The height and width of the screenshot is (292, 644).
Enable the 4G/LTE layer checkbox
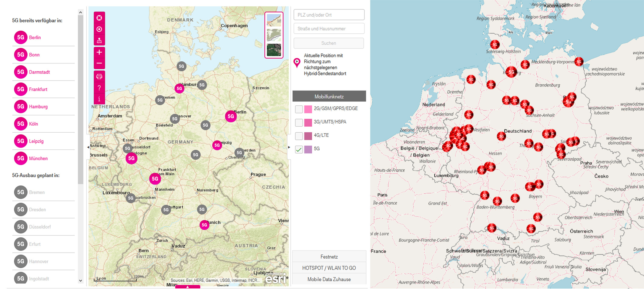pyautogui.click(x=299, y=136)
